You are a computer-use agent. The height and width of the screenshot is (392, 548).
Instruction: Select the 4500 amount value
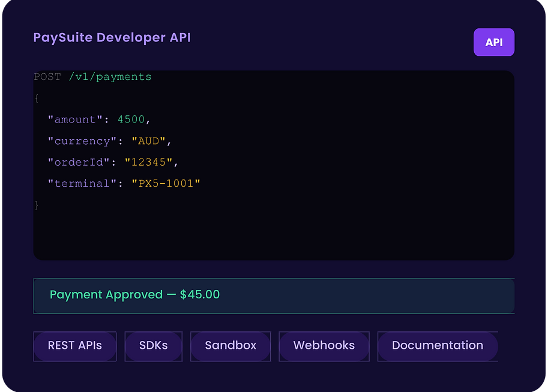(131, 119)
